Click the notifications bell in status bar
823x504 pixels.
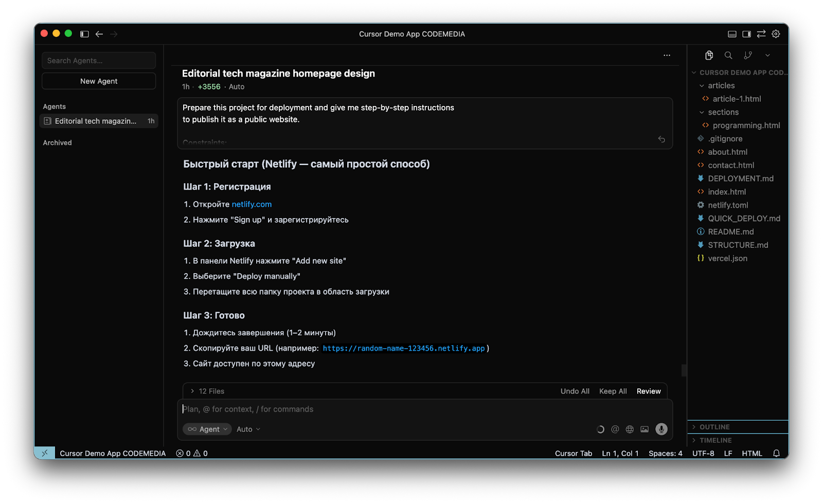click(777, 453)
